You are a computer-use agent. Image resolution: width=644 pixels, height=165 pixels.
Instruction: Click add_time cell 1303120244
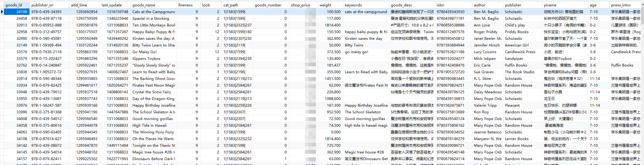tap(85, 45)
